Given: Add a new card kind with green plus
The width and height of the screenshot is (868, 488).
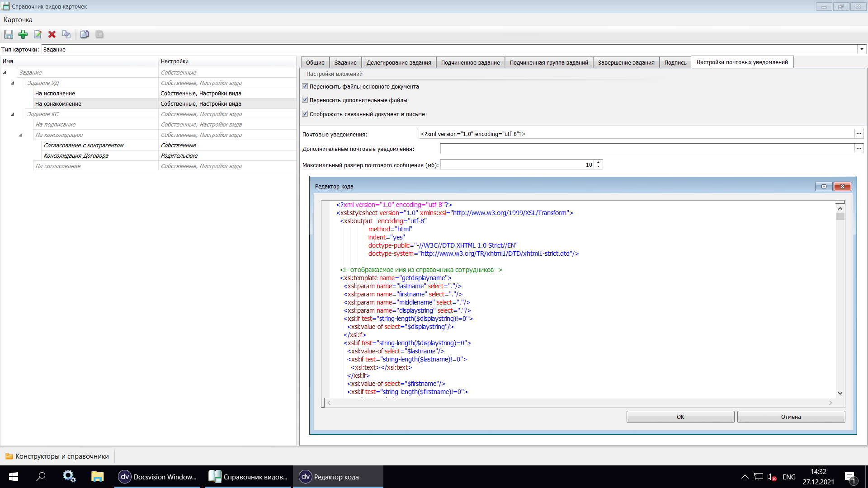Looking at the screenshot, I should coord(23,34).
